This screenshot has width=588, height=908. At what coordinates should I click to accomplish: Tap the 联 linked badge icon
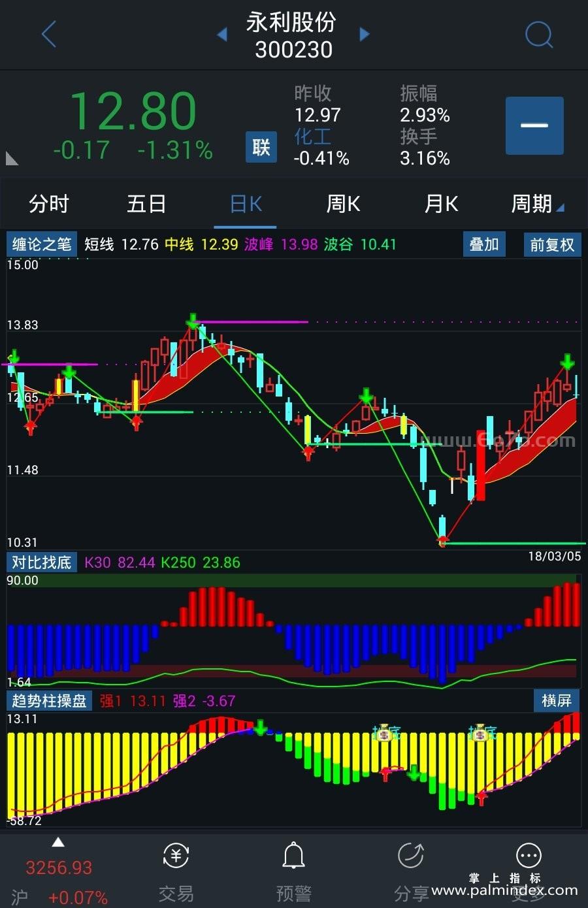pyautogui.click(x=261, y=147)
